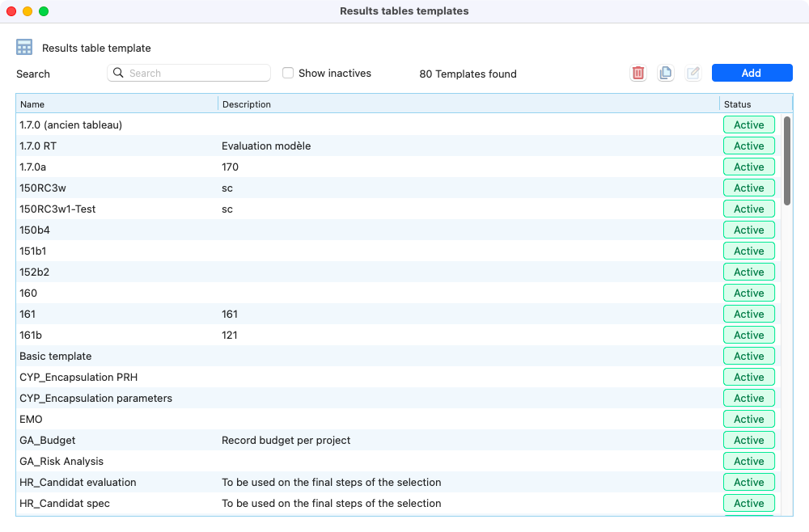Click Active status badge for GA_Budget
The height and width of the screenshot is (532, 809).
pos(748,441)
